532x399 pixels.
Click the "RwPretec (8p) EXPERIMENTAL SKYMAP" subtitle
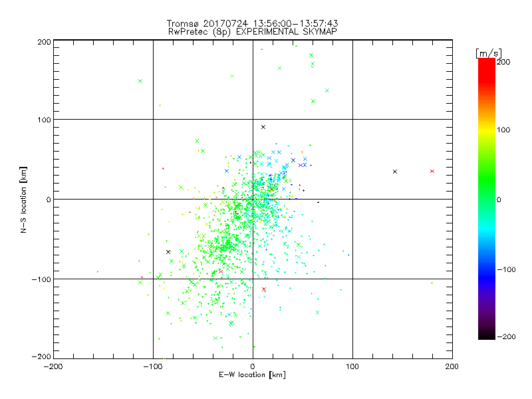252,31
